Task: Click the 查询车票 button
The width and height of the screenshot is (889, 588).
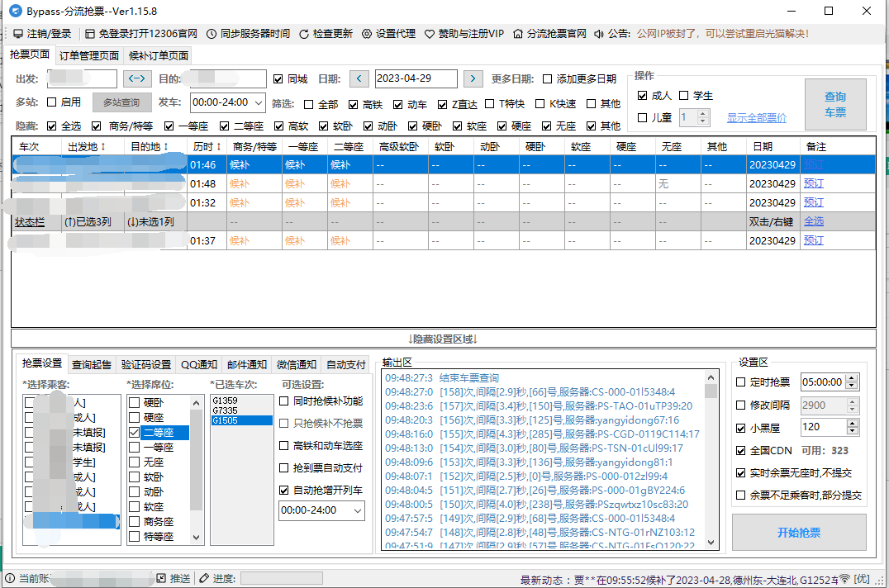Action: (834, 104)
